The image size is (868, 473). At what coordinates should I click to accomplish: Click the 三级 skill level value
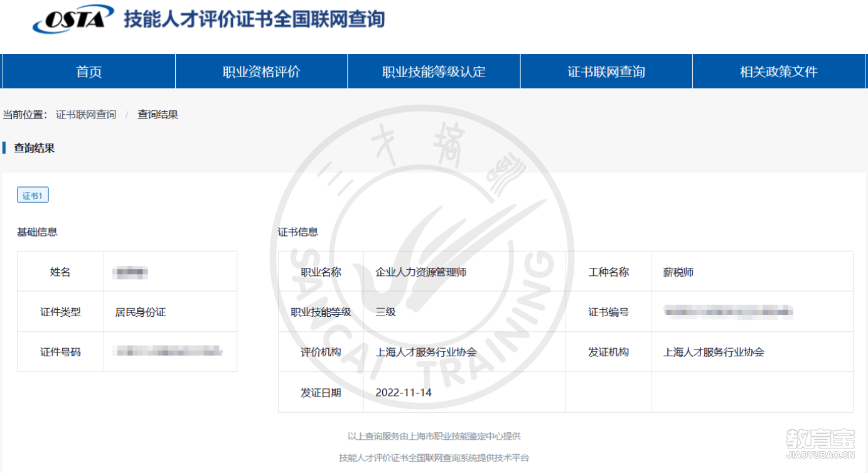click(385, 312)
